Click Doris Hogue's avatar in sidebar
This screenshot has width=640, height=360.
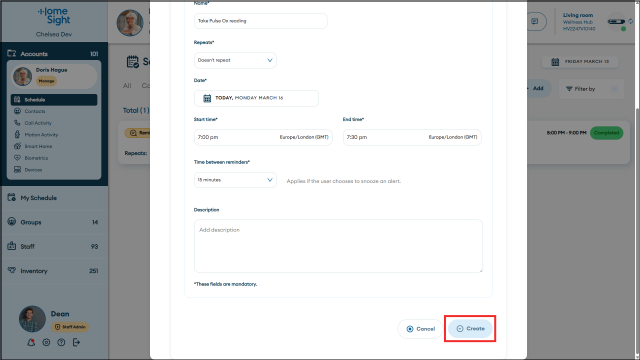point(22,76)
